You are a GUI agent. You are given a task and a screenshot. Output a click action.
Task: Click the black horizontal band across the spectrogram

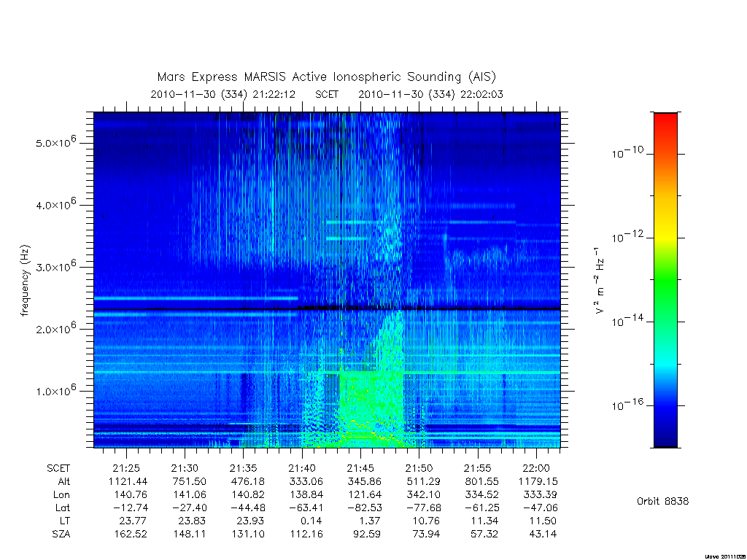point(328,308)
